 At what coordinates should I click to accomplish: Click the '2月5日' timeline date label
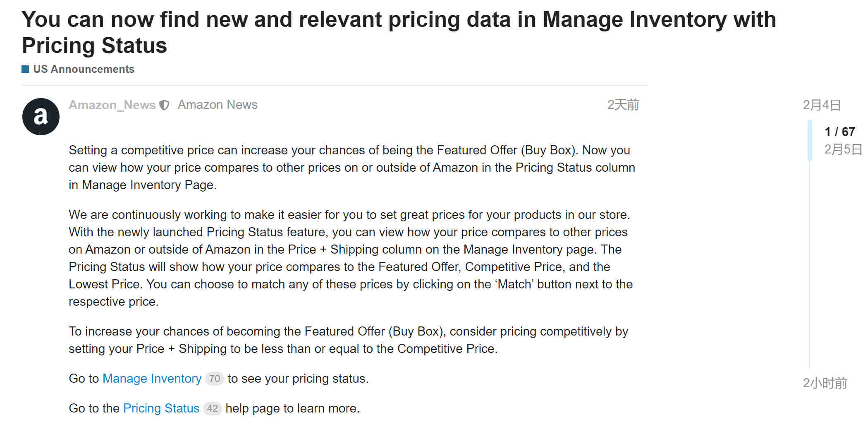[x=843, y=149]
